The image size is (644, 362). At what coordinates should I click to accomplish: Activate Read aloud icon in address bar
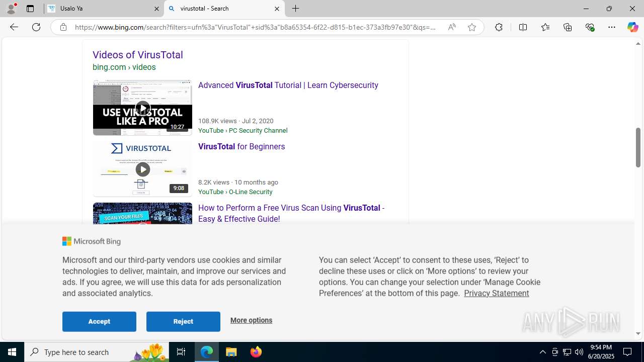tap(452, 27)
